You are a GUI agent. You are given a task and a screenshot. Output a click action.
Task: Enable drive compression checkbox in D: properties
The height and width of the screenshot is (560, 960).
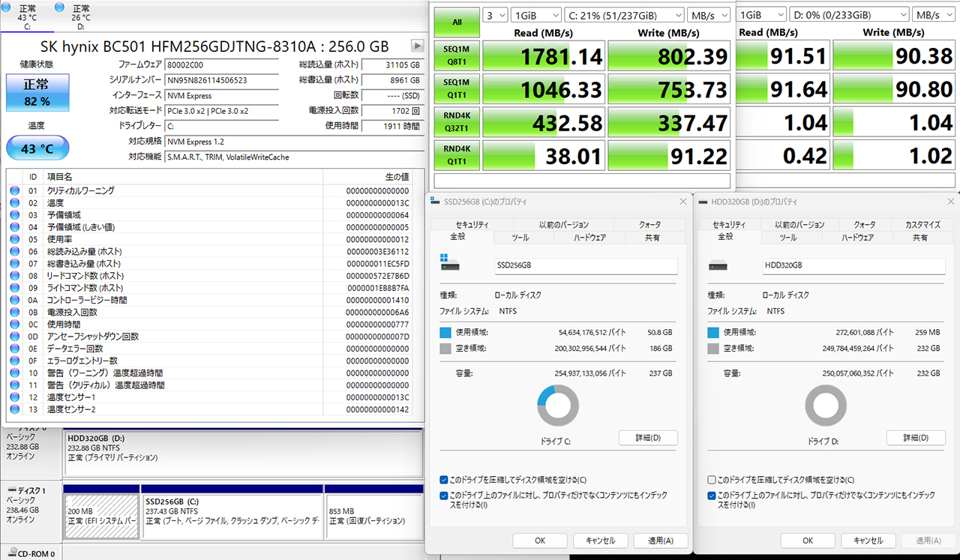tap(712, 480)
